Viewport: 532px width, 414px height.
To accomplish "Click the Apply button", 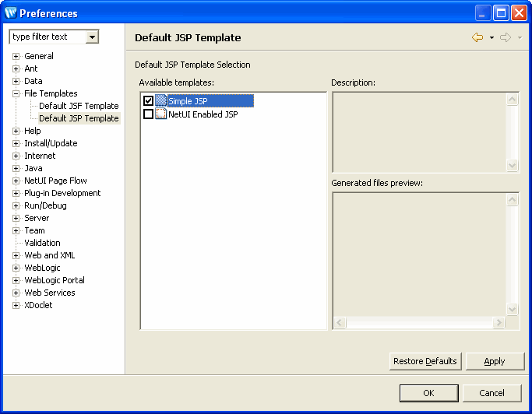I will 495,361.
